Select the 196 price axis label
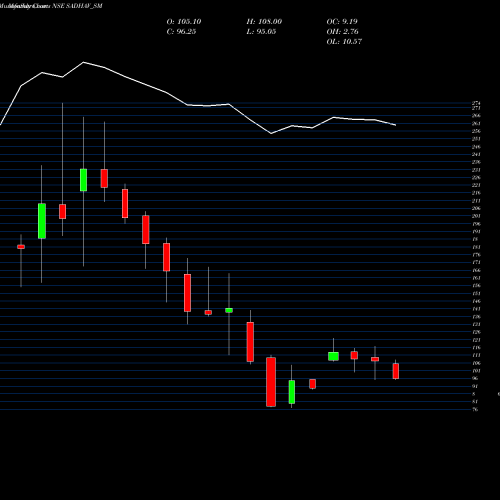 tap(476, 224)
